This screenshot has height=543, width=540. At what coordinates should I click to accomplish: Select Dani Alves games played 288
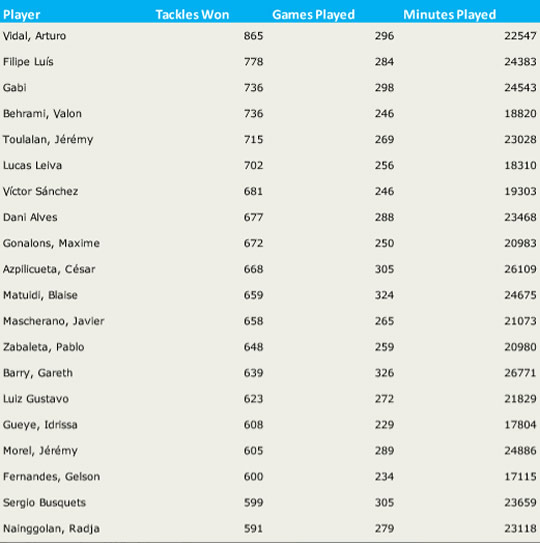(384, 217)
